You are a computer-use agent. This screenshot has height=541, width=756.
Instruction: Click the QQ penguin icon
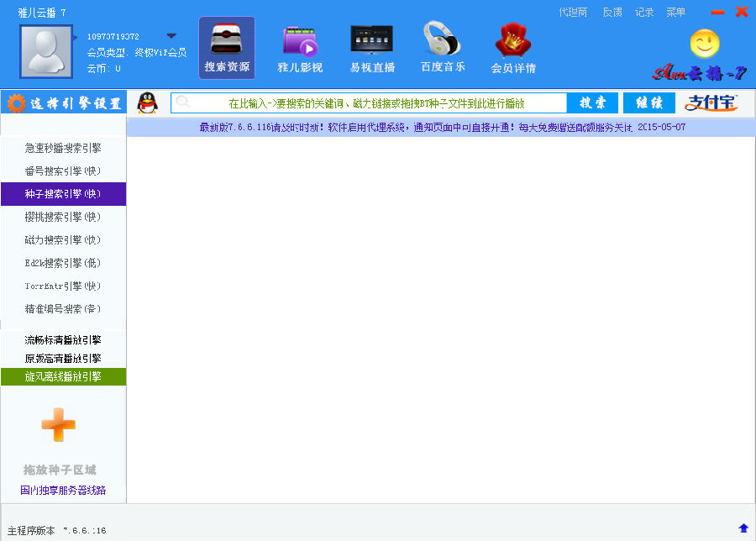click(147, 102)
